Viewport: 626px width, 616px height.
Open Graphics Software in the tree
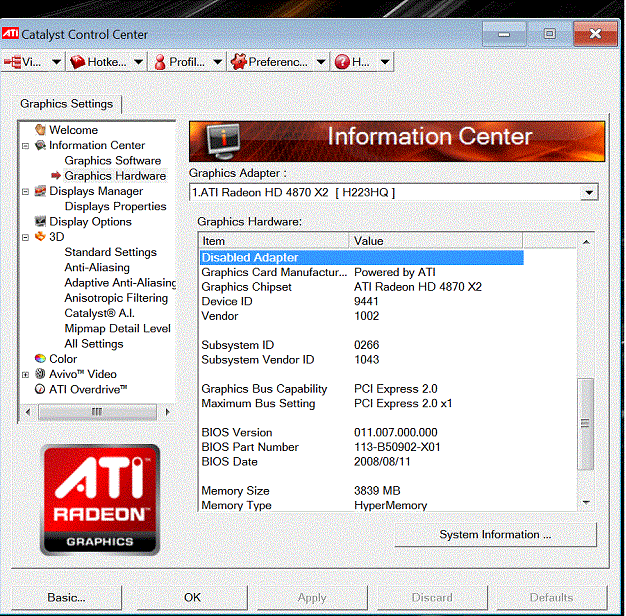pyautogui.click(x=113, y=160)
